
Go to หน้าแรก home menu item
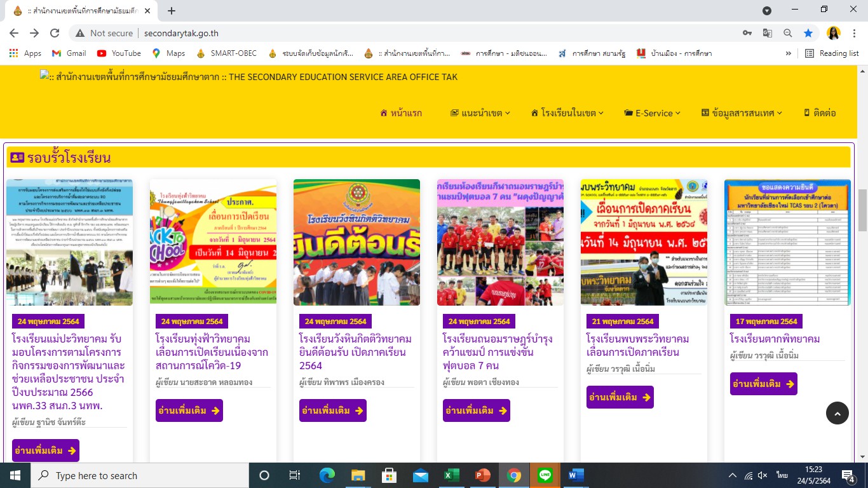(400, 113)
